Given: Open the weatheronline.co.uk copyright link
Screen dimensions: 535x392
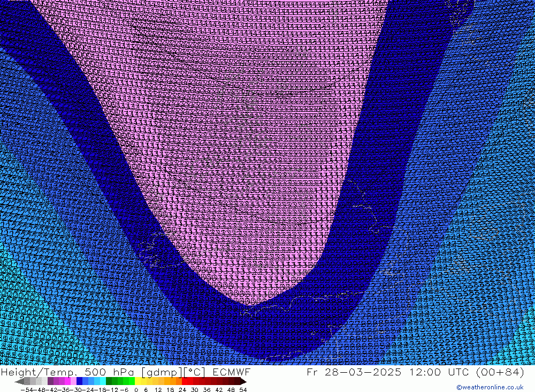Looking at the screenshot, I should click(490, 387).
